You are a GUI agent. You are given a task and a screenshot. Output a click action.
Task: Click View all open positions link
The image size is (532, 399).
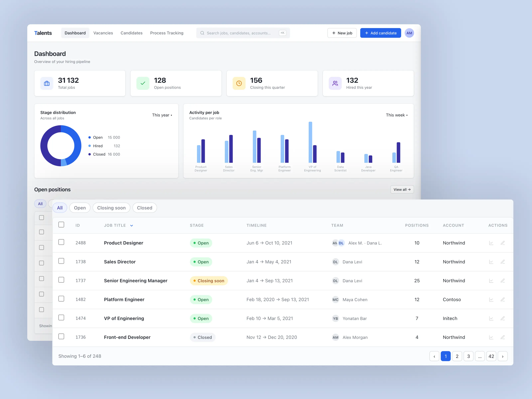(402, 190)
